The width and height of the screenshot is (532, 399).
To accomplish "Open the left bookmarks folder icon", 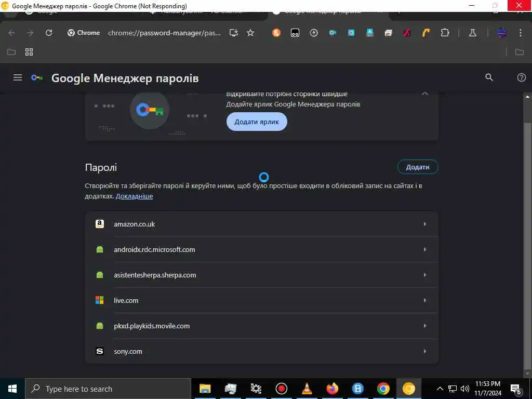I will click(x=11, y=52).
